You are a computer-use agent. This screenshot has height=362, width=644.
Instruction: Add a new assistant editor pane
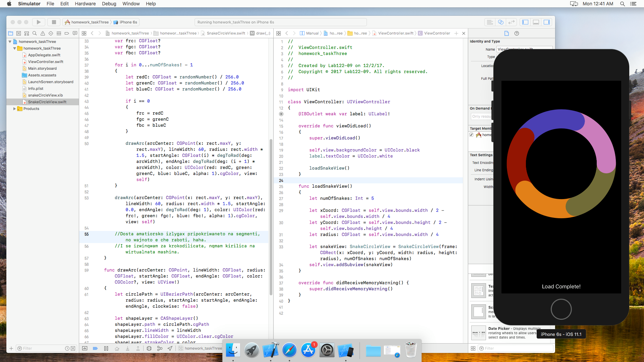pyautogui.click(x=456, y=33)
